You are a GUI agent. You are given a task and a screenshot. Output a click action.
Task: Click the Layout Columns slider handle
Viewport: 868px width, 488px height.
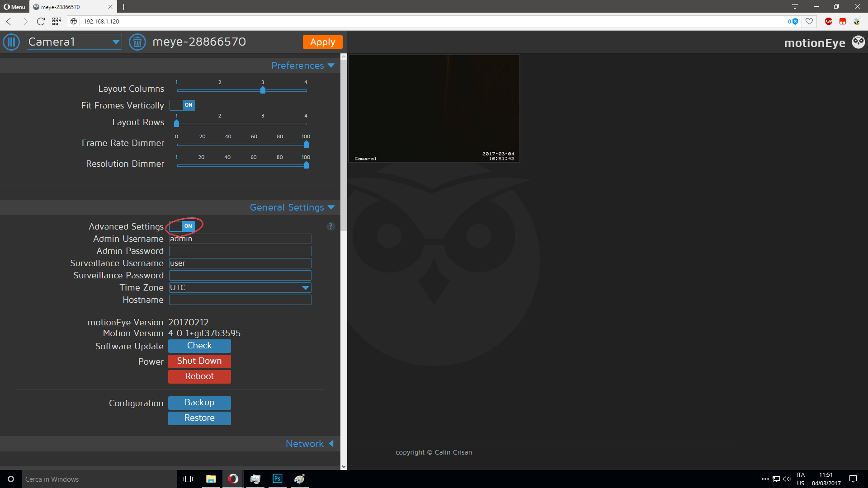tap(263, 90)
